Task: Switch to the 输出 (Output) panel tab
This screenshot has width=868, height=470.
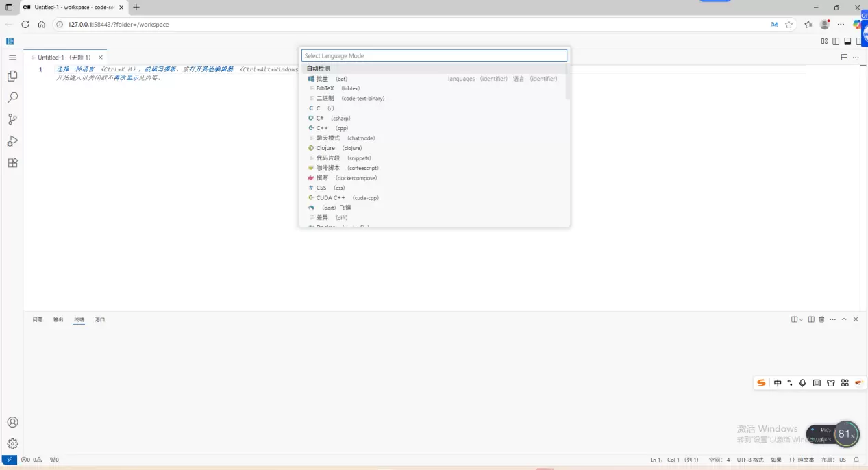Action: click(x=58, y=319)
